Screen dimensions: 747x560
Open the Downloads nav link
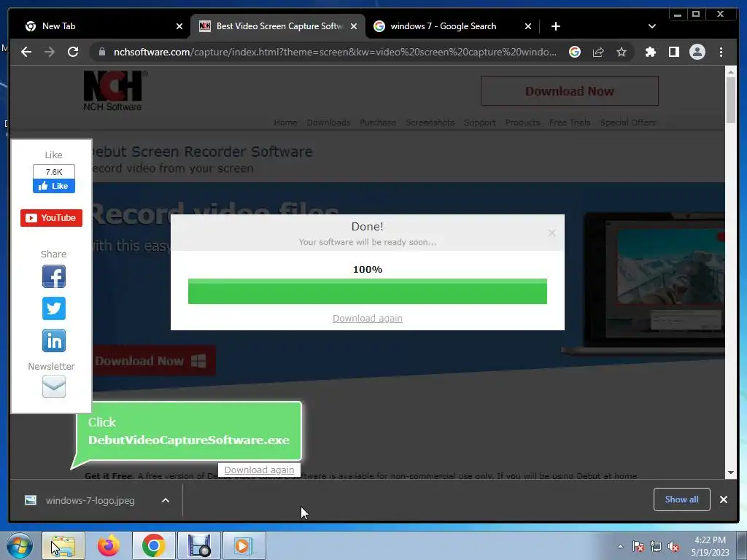(x=328, y=122)
